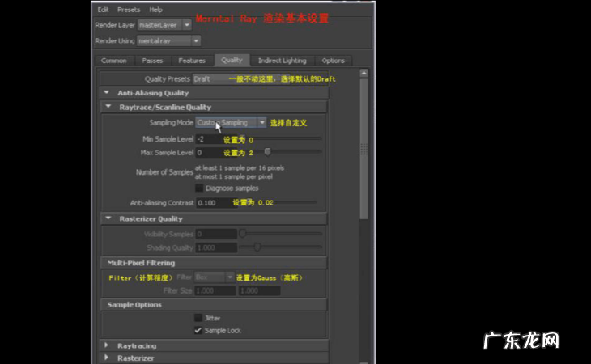The image size is (591, 364).
Task: Enable the Diagnose samples checkbox
Action: tap(199, 188)
